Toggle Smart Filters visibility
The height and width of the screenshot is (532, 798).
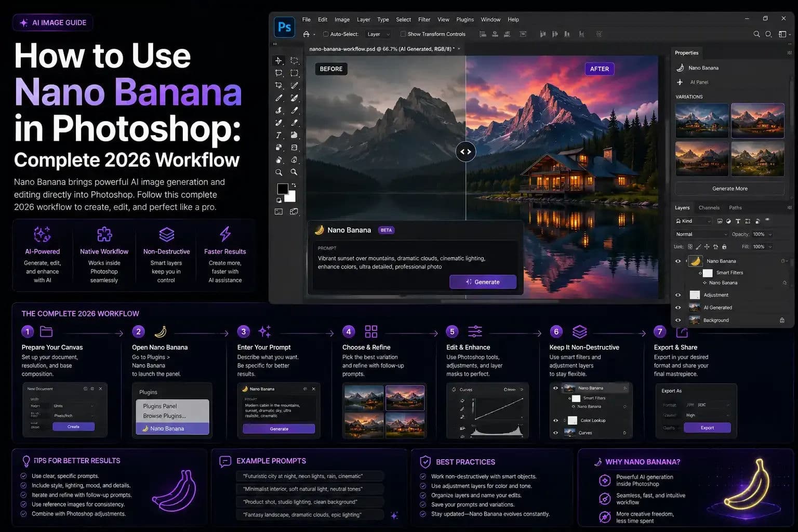700,273
